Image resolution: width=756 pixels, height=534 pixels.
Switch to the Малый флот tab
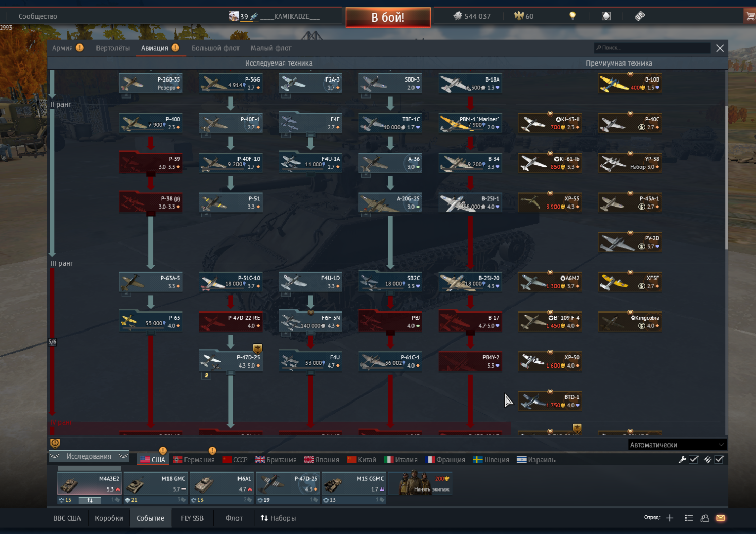click(x=271, y=48)
